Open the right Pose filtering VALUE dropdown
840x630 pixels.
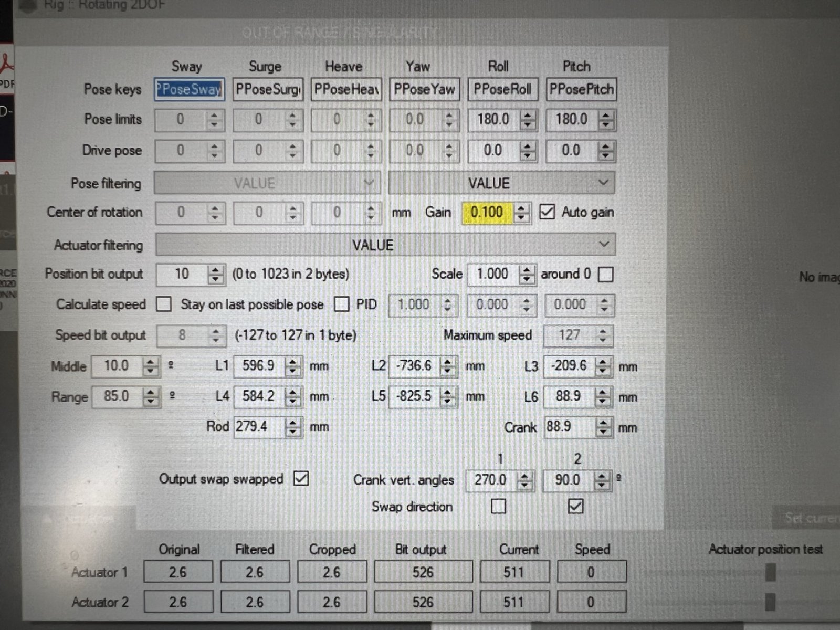[501, 183]
